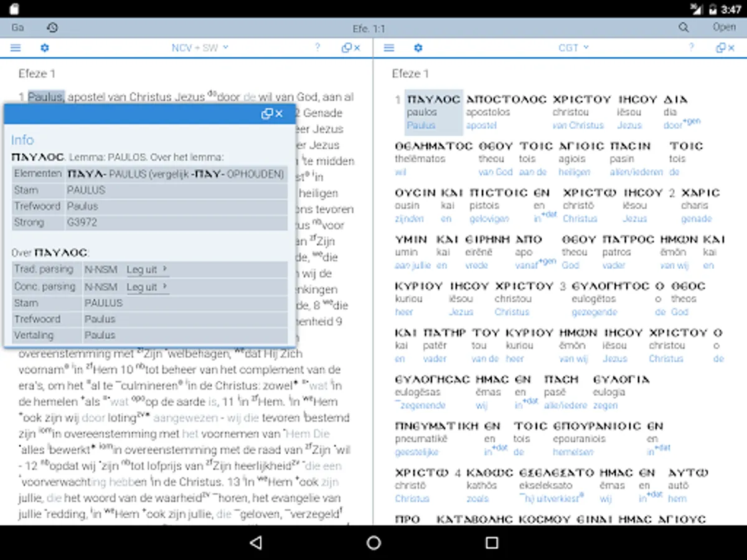
Task: Expand Leg uit for Trad. parsing
Action: [148, 269]
